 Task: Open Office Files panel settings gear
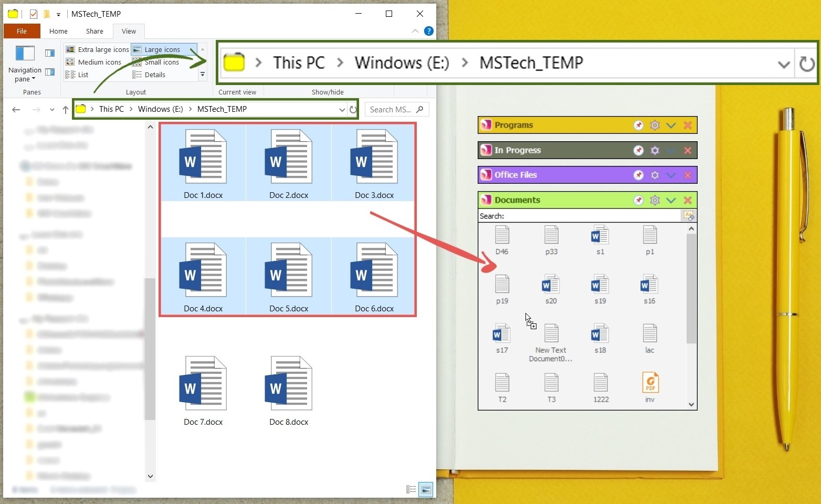(x=655, y=175)
